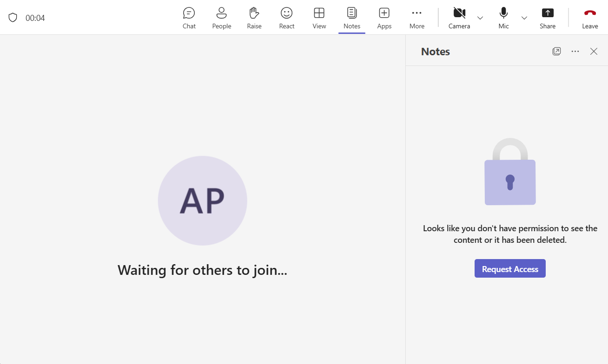Show the People participants list
Viewport: 608px width, 364px height.
[222, 18]
